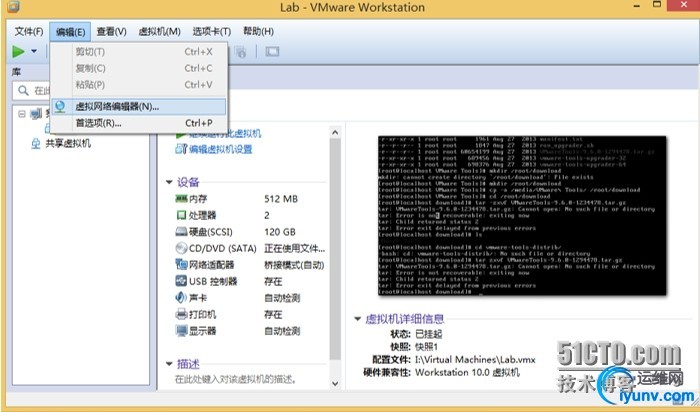
Task: Click the search magnifier icon in library
Action: click(x=23, y=91)
